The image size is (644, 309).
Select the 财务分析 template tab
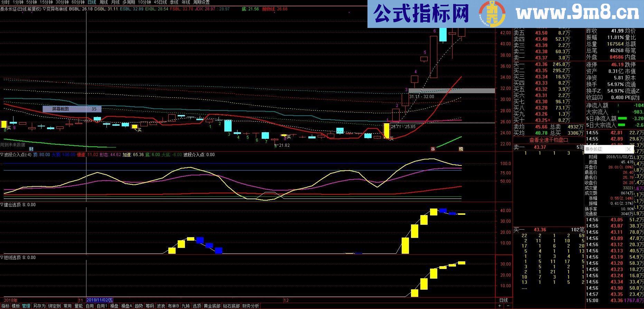[x=251, y=306]
